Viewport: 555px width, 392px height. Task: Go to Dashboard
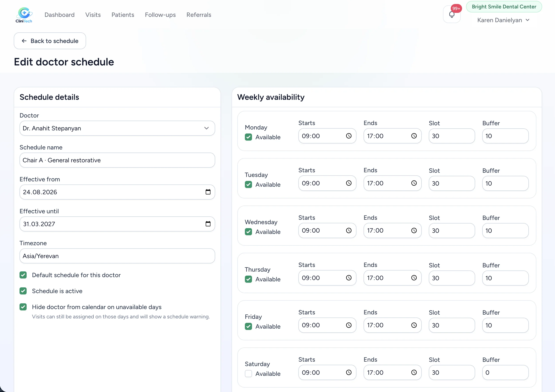59,15
